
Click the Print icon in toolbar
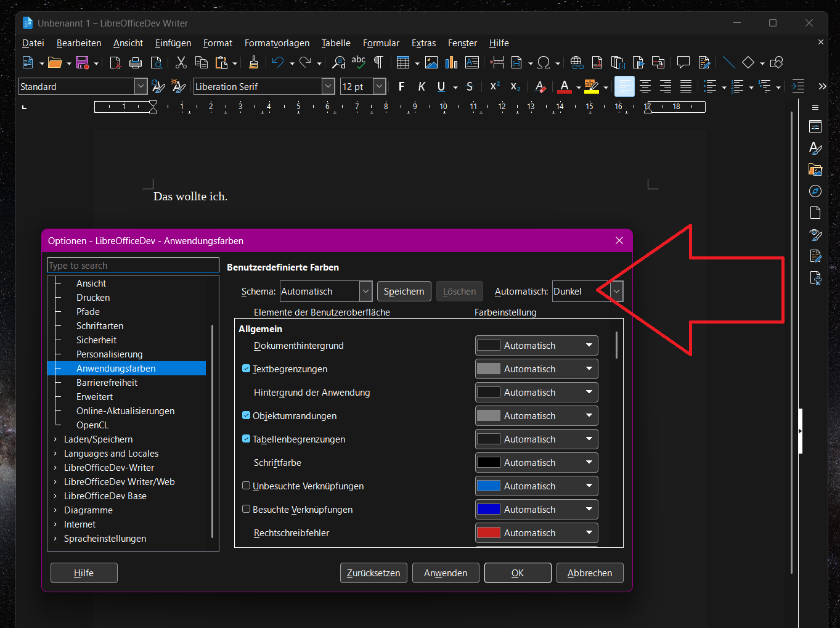click(x=136, y=62)
